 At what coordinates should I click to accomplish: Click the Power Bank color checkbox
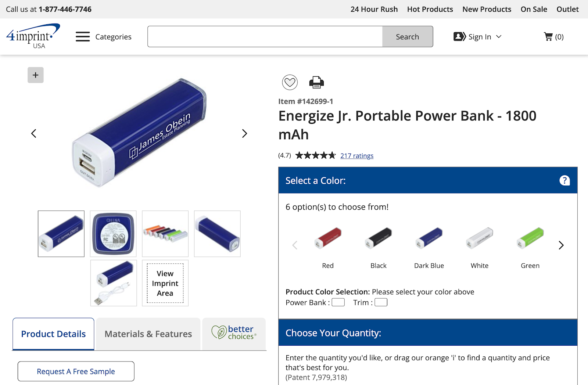click(x=338, y=302)
